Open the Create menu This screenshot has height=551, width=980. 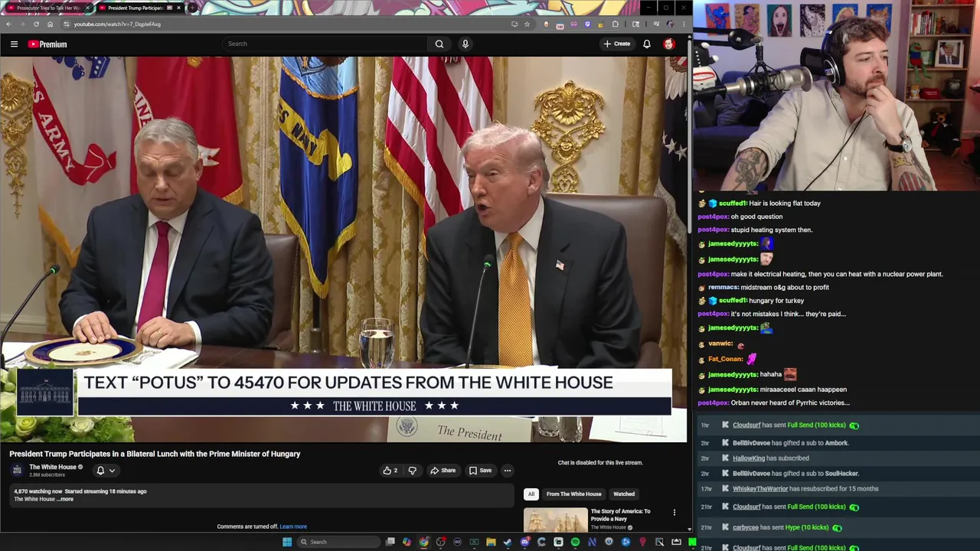point(616,44)
